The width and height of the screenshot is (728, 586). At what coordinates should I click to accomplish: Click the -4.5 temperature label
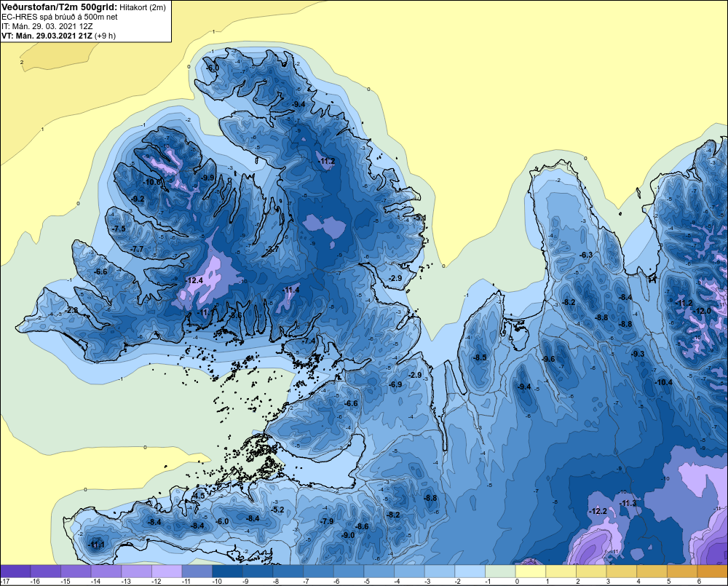point(198,496)
